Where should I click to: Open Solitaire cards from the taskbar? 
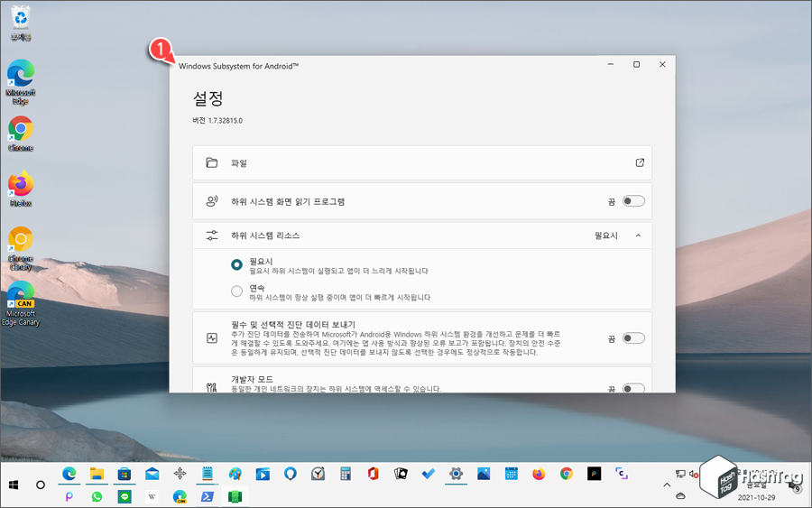401,474
